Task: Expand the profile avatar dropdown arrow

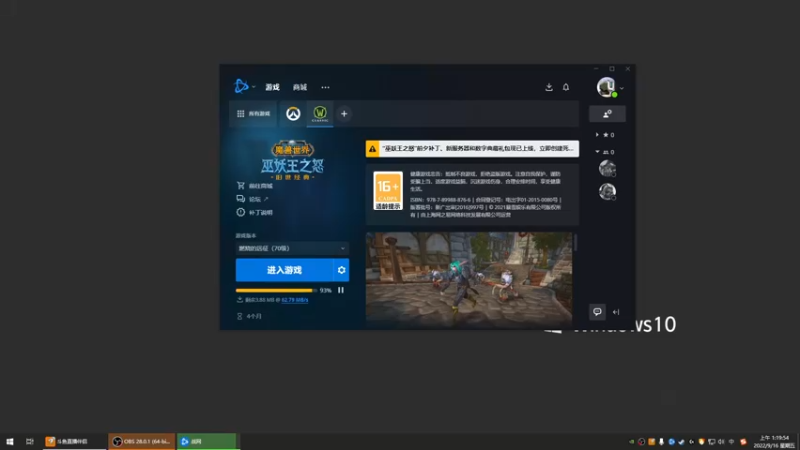Action: pos(621,88)
